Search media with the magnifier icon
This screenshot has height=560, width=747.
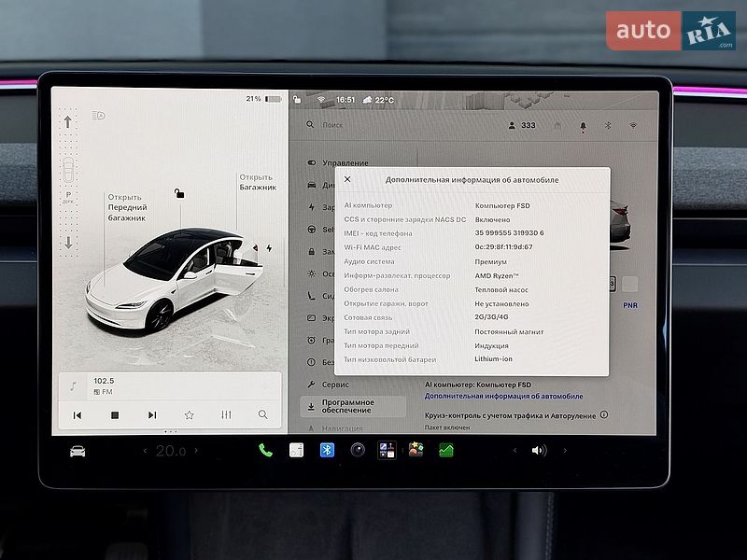pos(263,414)
